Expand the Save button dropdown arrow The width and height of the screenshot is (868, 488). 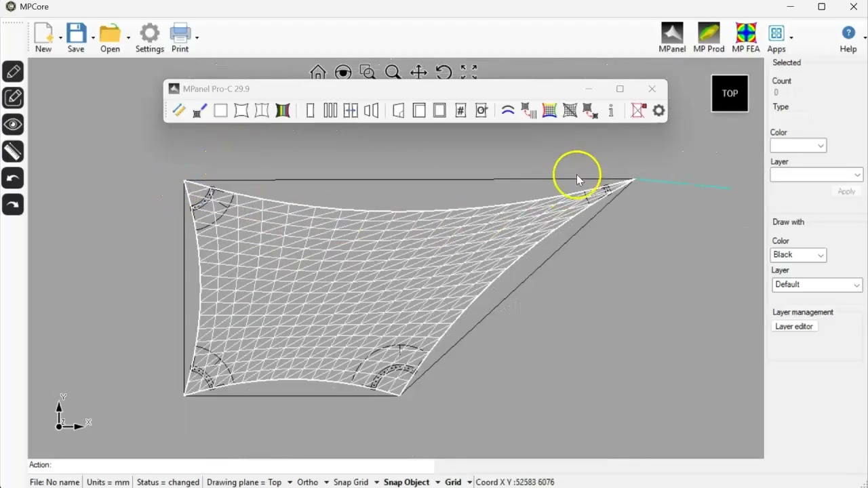pos(93,38)
